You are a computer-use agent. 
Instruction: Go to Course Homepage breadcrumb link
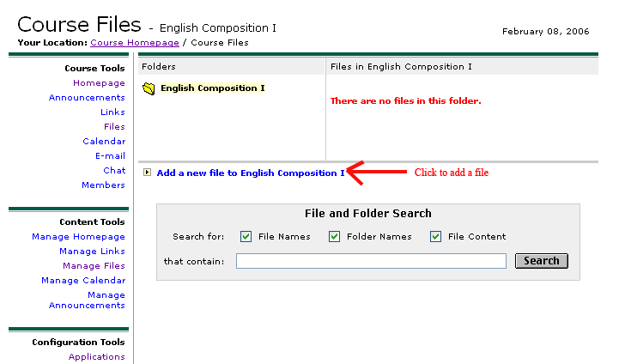click(x=135, y=43)
